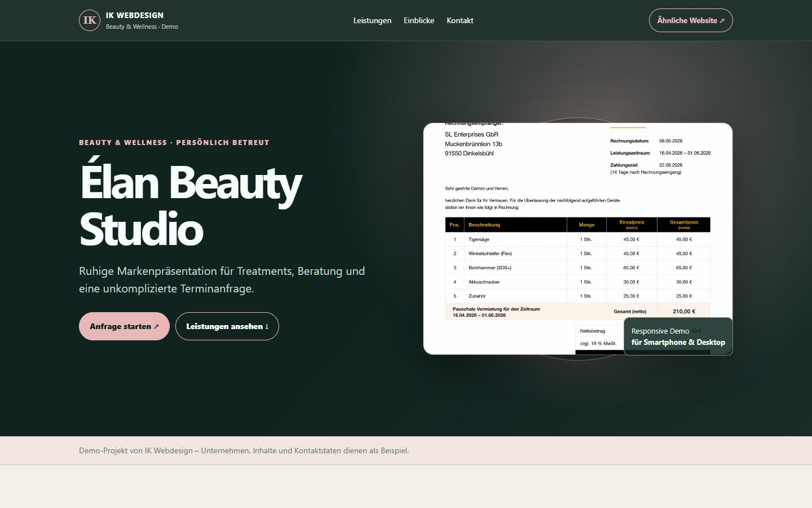Go to the Leistungen nav item
Image resolution: width=812 pixels, height=508 pixels.
click(x=372, y=20)
